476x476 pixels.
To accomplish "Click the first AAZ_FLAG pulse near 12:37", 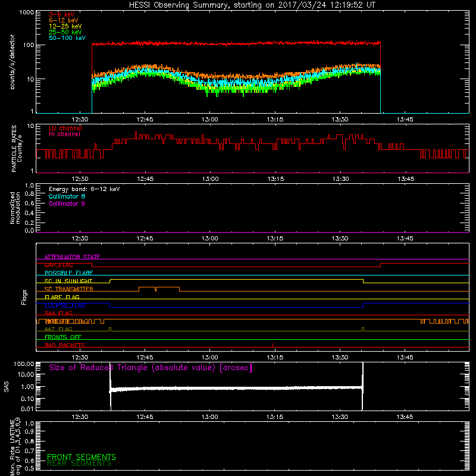I will (x=110, y=329).
